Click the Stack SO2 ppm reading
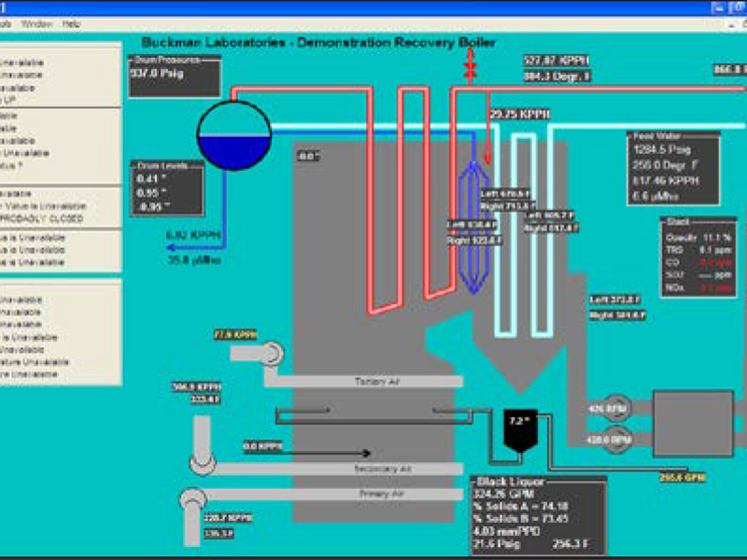Viewport: 747px width, 560px height. (698, 274)
